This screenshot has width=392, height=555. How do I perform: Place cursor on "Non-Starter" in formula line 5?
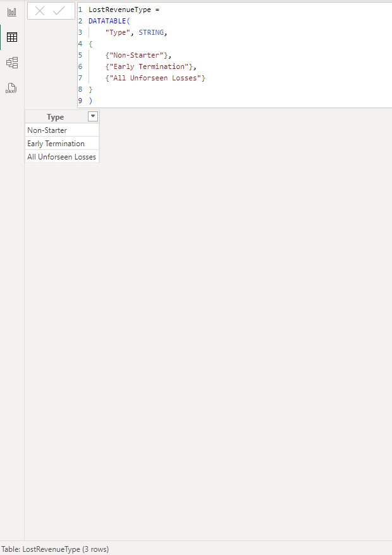137,56
